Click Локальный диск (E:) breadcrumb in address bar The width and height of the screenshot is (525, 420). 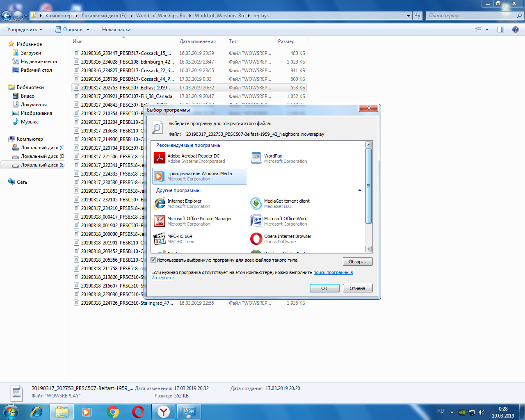(104, 16)
